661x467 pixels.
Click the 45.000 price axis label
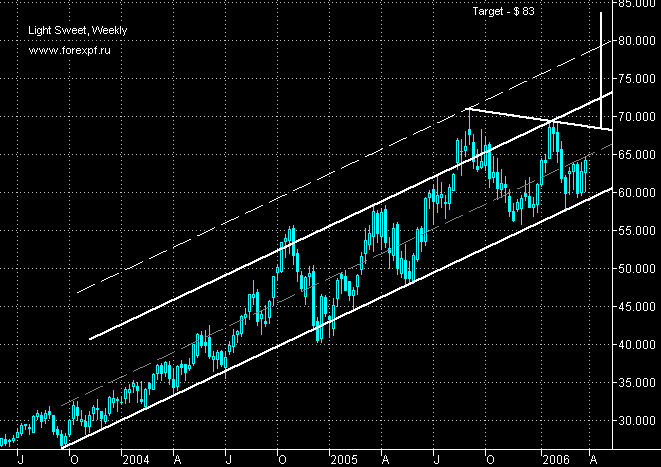637,307
